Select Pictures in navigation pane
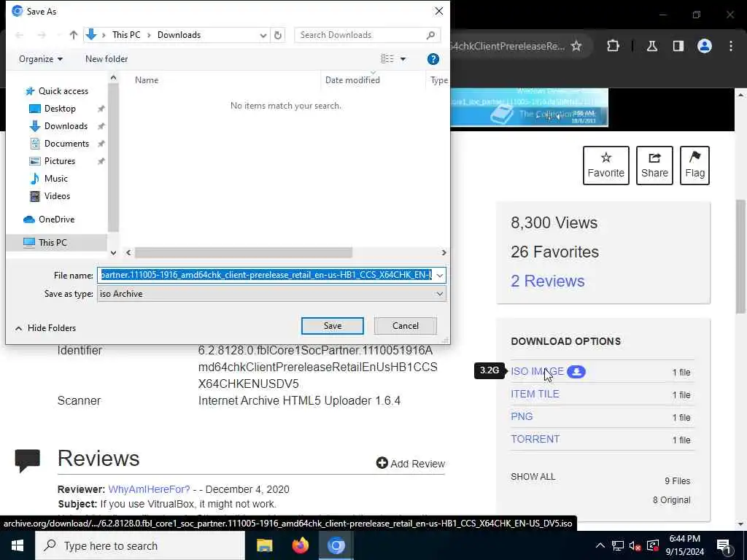This screenshot has height=560, width=747. point(60,161)
